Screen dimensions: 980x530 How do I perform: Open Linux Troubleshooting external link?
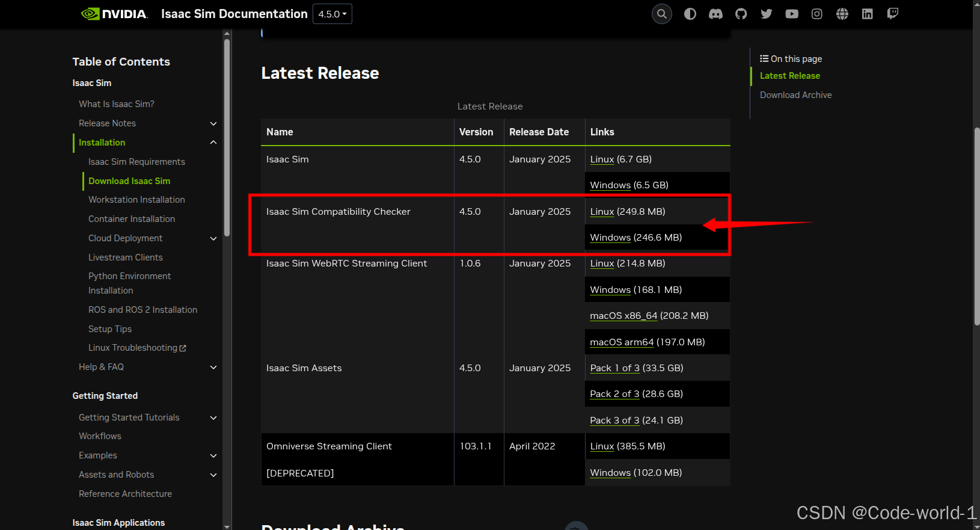(x=137, y=348)
